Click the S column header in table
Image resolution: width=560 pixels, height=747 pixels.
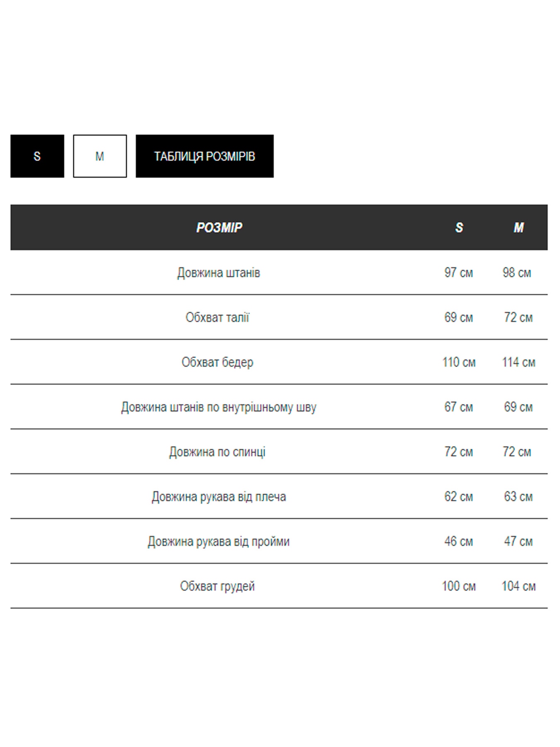tap(459, 227)
